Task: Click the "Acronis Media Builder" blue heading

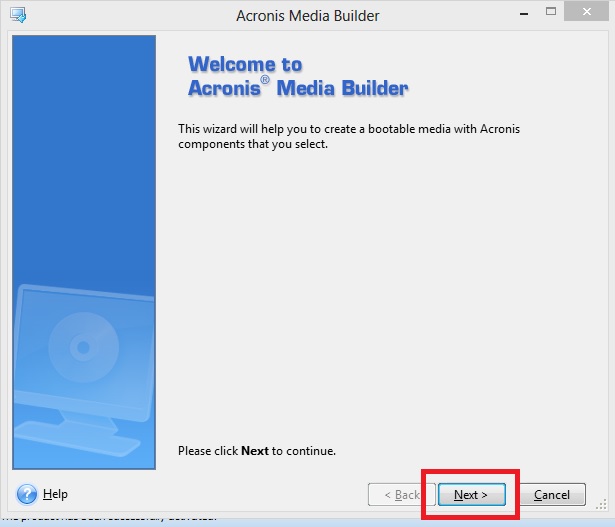Action: coord(298,88)
